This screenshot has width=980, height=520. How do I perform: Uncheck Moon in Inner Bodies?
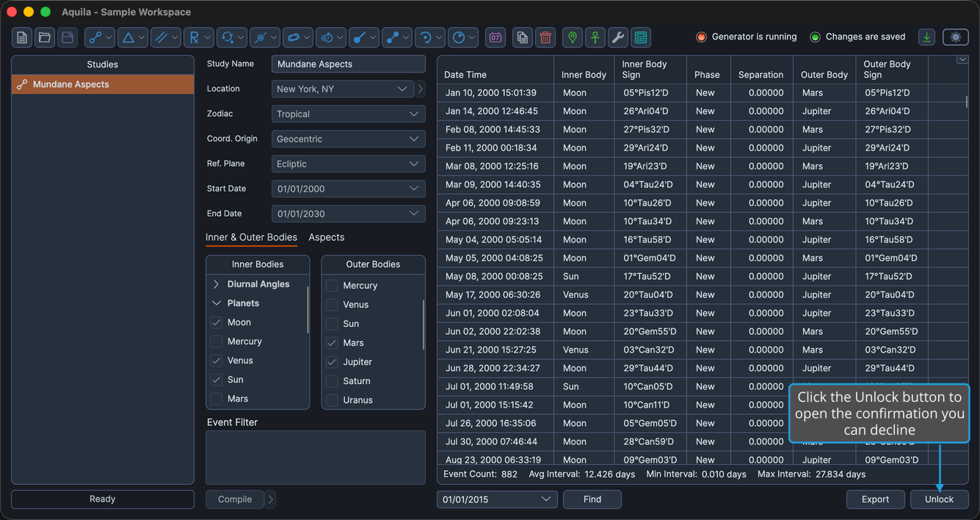(216, 322)
